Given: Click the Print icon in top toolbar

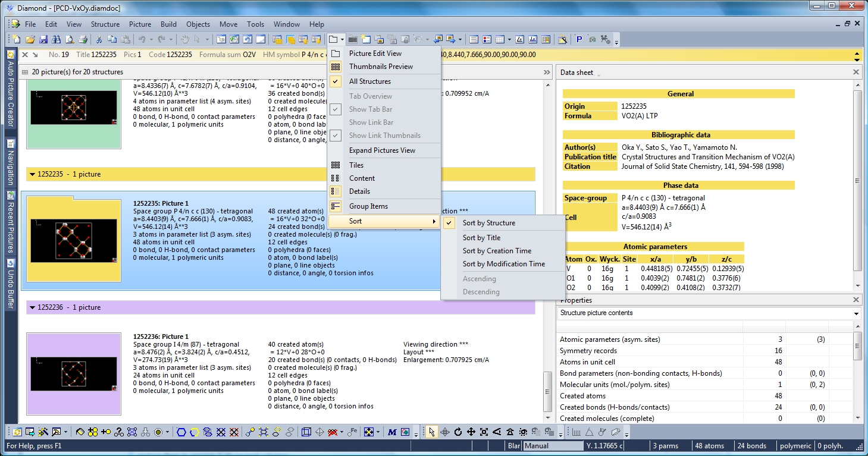Looking at the screenshot, I should [x=83, y=40].
